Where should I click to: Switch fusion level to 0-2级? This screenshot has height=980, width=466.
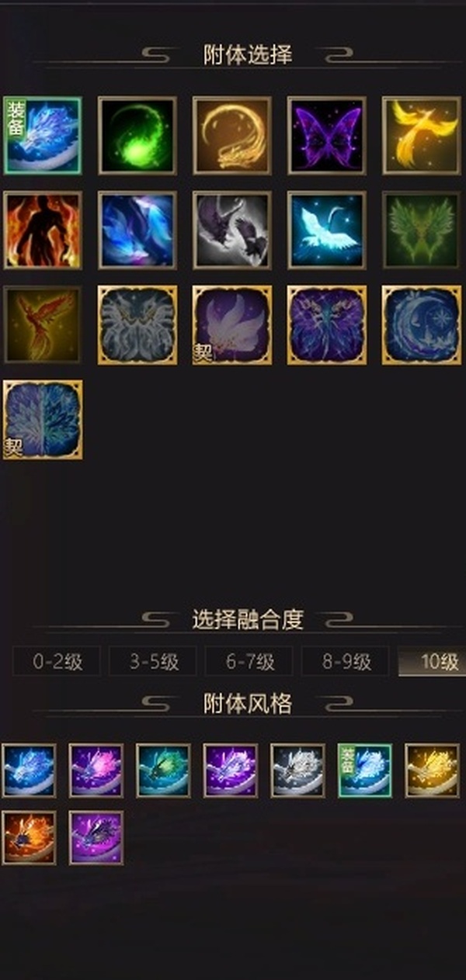pyautogui.click(x=57, y=662)
